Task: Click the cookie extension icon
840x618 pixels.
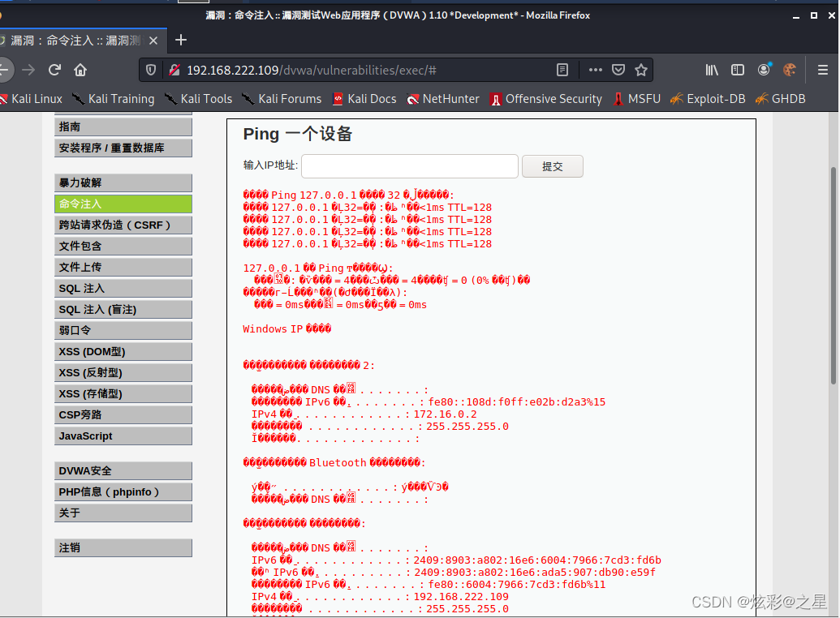Action: point(790,71)
